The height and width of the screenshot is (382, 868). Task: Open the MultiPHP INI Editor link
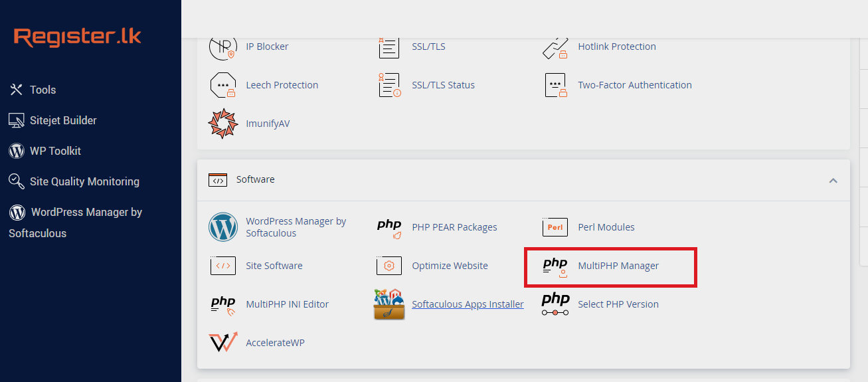(288, 304)
